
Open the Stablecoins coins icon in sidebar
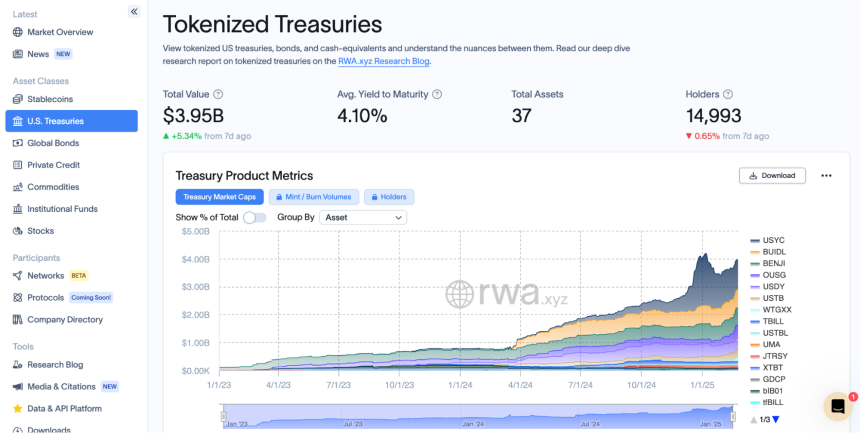click(18, 99)
